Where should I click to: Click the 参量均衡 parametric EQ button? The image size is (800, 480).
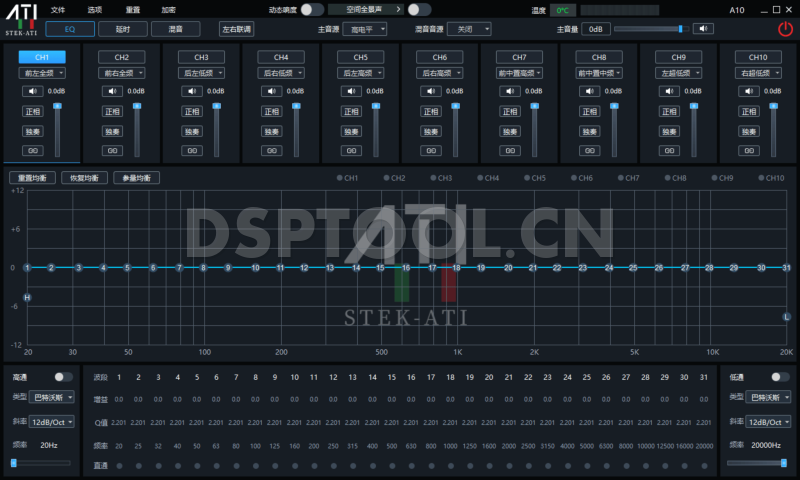[x=136, y=178]
